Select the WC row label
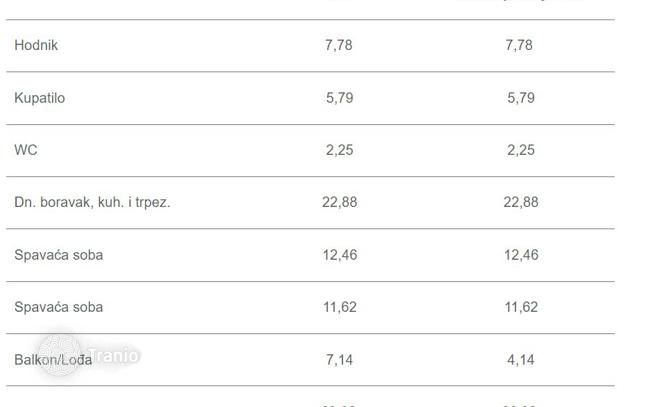Viewport: 655px width, 407px height. (x=26, y=150)
